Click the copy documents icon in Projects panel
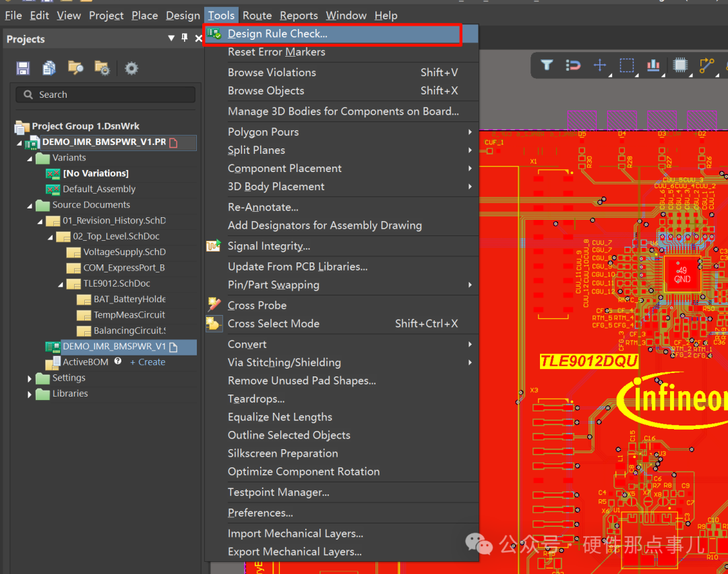Image resolution: width=728 pixels, height=574 pixels. click(x=49, y=68)
